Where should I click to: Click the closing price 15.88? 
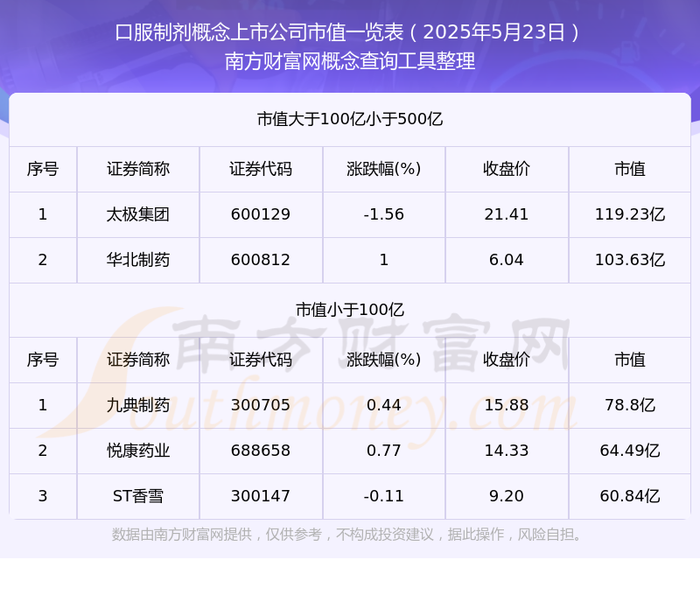click(507, 405)
